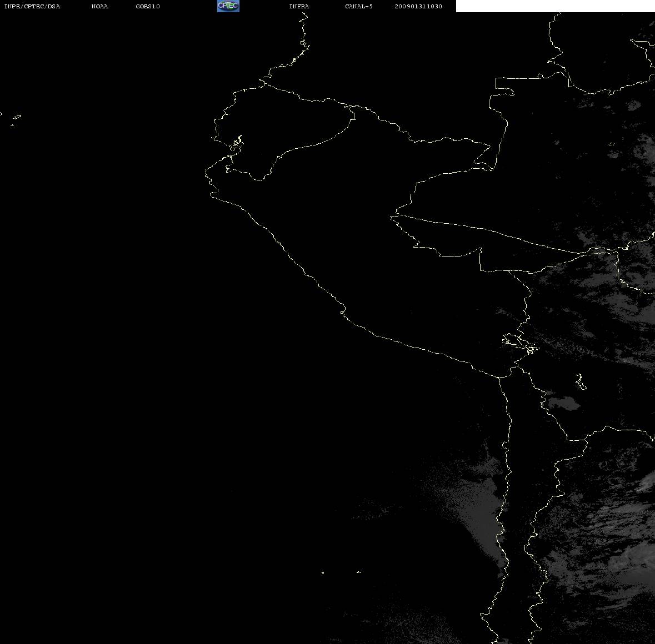
Task: Select the INFRA label in header
Action: click(299, 6)
